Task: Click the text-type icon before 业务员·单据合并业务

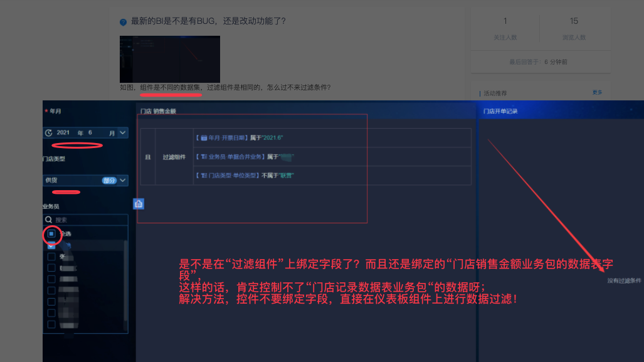Action: click(x=204, y=157)
